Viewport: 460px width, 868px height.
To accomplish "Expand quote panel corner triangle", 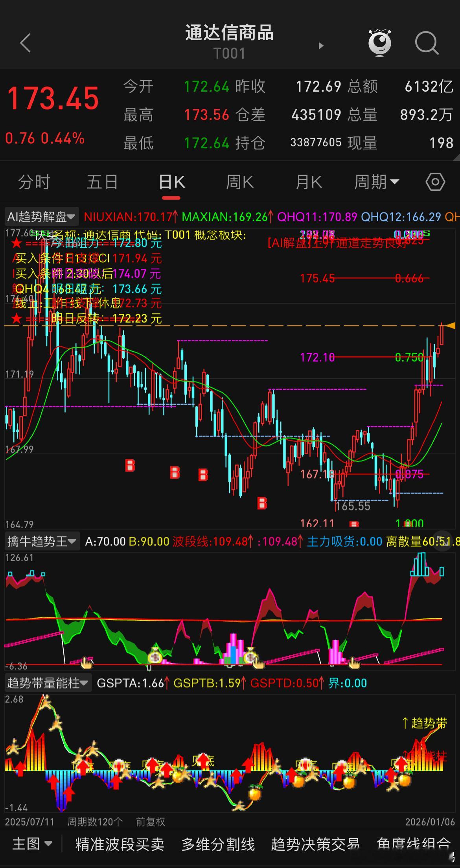I will click(x=456, y=157).
